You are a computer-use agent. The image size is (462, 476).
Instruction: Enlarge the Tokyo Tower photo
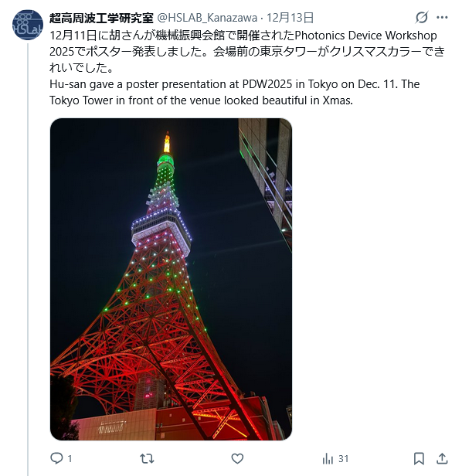pos(171,279)
